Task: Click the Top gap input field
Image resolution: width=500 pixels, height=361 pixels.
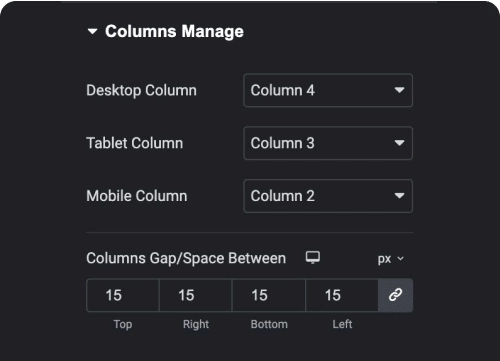Action: 123,295
